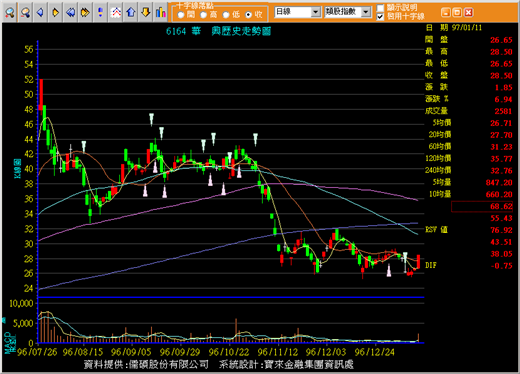
Task: Select the 高 crosshair radio button
Action: pos(203,15)
